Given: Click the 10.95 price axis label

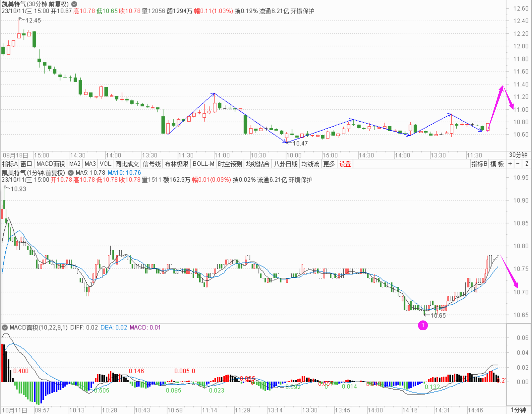Looking at the screenshot, I should point(521,178).
